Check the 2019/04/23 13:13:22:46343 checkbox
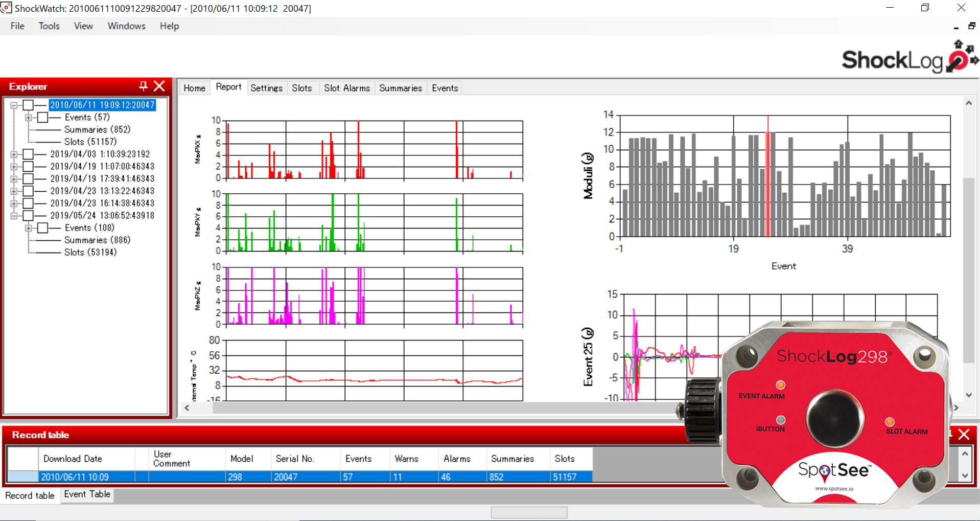Screen dimensions: 980x521 coord(28,191)
